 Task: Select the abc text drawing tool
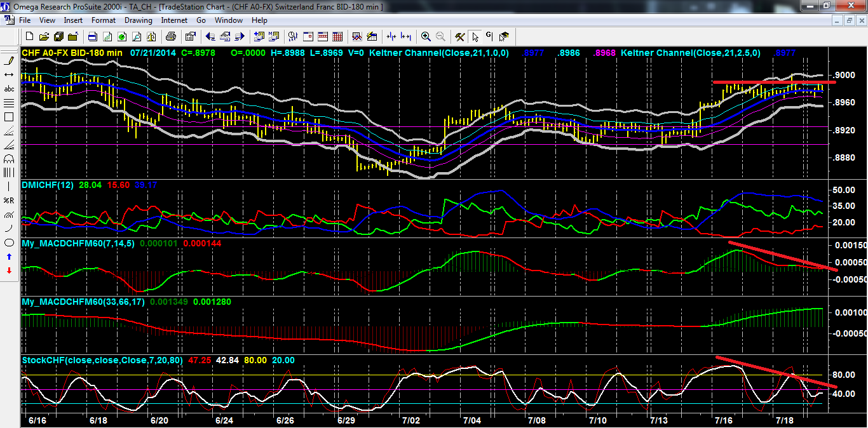point(9,89)
